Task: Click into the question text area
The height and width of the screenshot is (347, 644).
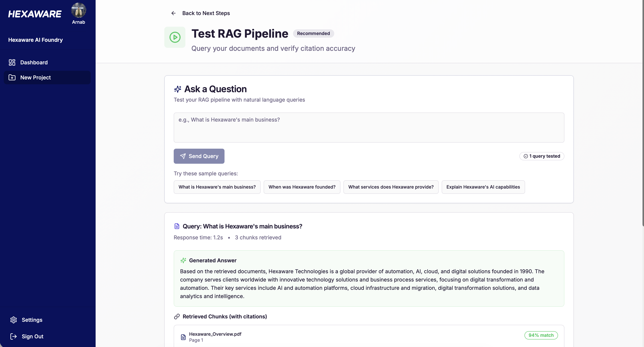Action: point(369,128)
